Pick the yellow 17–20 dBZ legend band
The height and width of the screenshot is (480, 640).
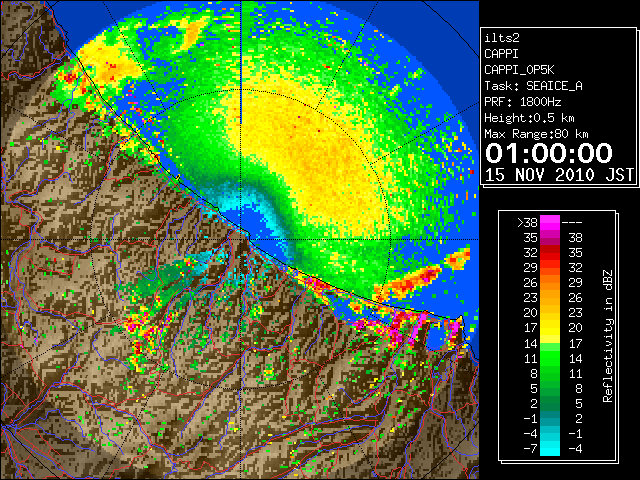550,328
